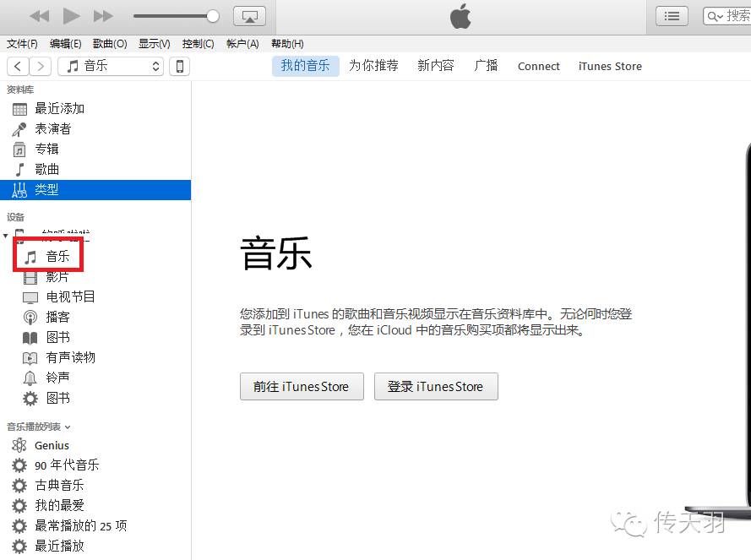The height and width of the screenshot is (560, 751).
Task: Open the AirPlay output button
Action: coord(249,16)
